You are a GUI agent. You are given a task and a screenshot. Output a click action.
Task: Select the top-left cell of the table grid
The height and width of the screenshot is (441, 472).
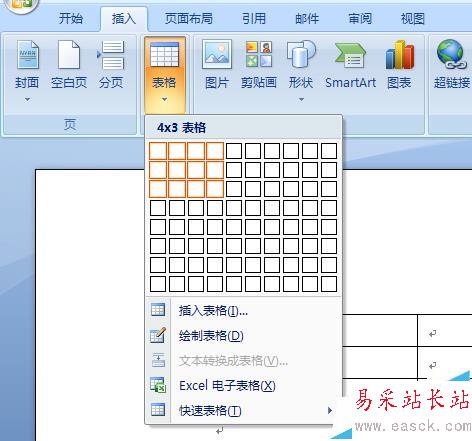(158, 151)
